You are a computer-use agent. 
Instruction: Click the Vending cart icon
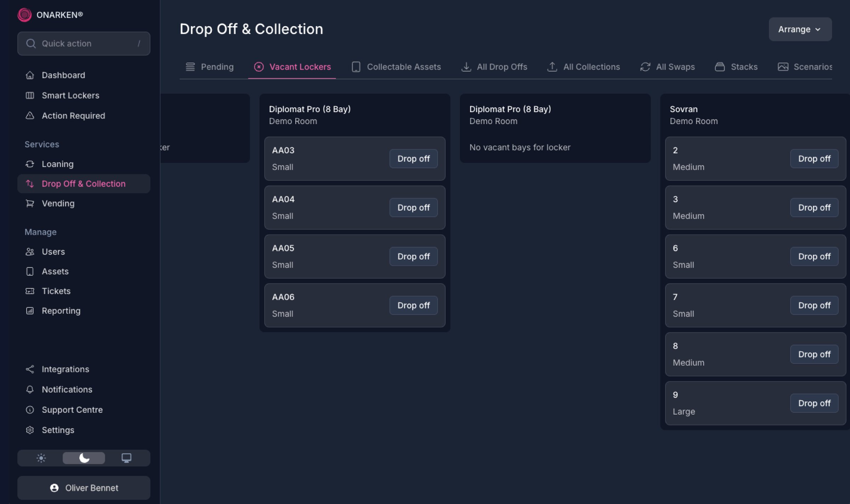[x=30, y=203]
